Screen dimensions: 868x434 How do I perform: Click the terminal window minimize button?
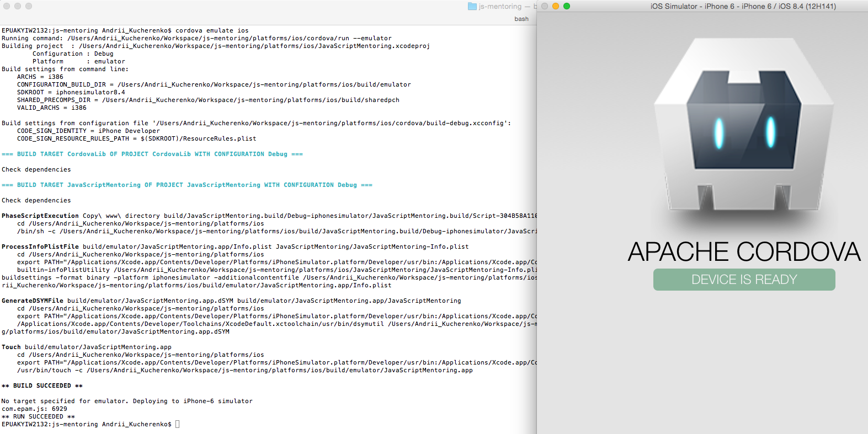coord(18,6)
